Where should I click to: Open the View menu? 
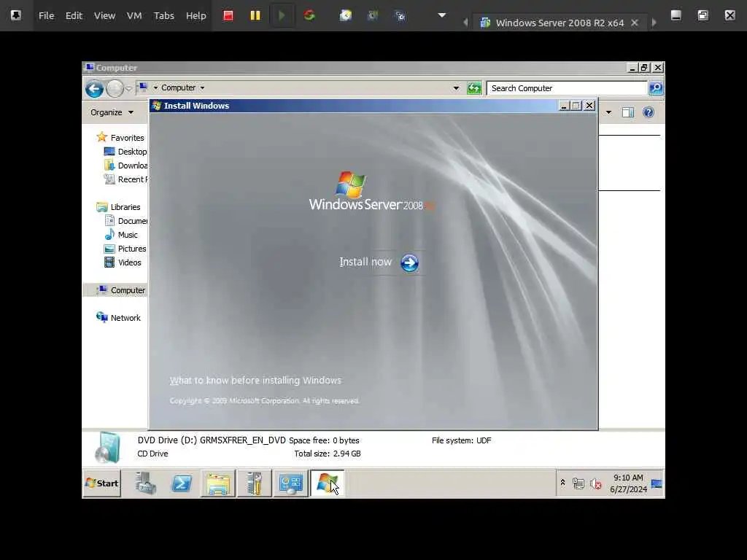104,16
